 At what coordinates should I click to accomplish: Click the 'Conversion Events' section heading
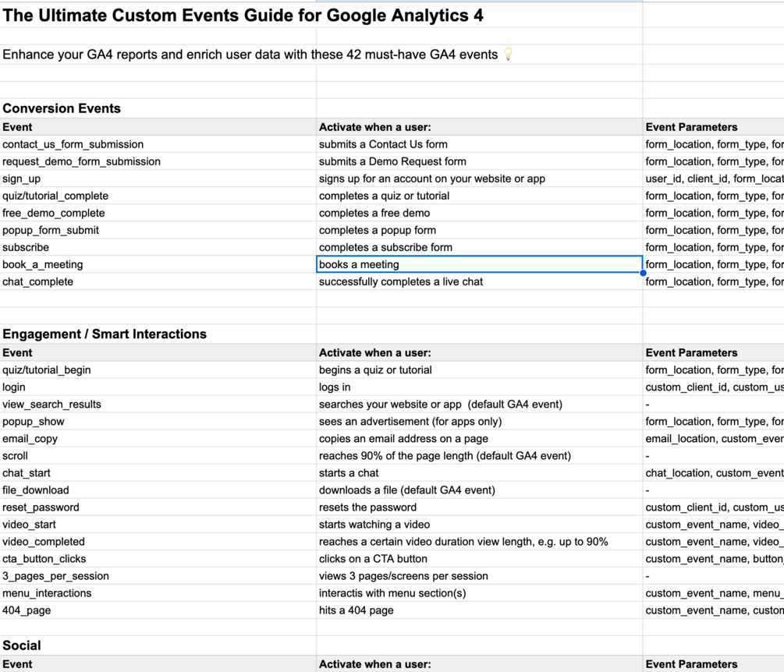tap(62, 108)
